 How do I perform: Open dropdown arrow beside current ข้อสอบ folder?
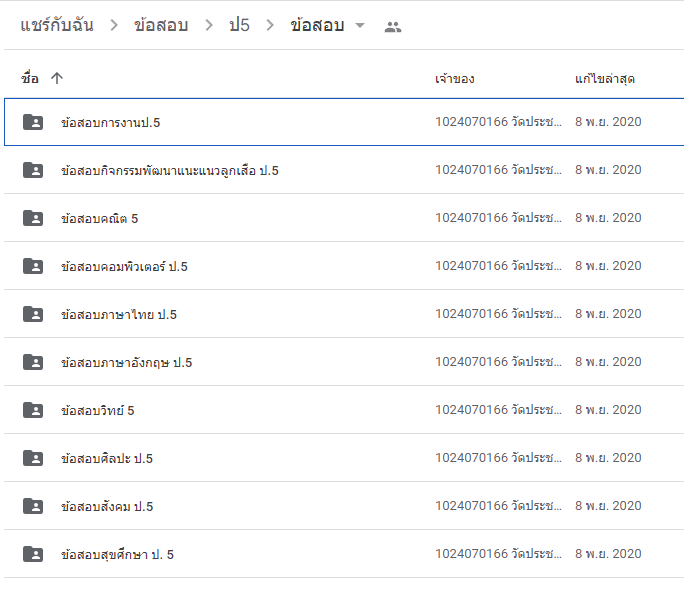(x=360, y=26)
